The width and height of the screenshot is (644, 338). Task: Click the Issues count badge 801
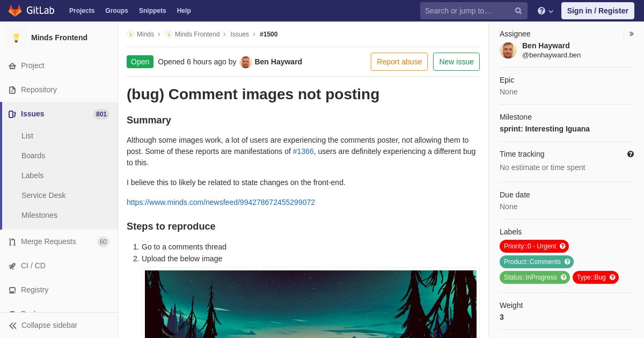point(101,114)
